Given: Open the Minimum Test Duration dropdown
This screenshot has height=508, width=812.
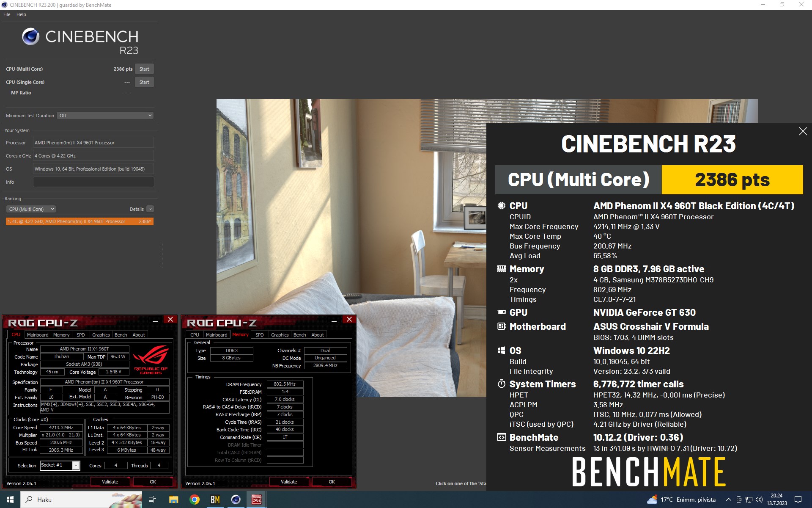Looking at the screenshot, I should click(105, 116).
